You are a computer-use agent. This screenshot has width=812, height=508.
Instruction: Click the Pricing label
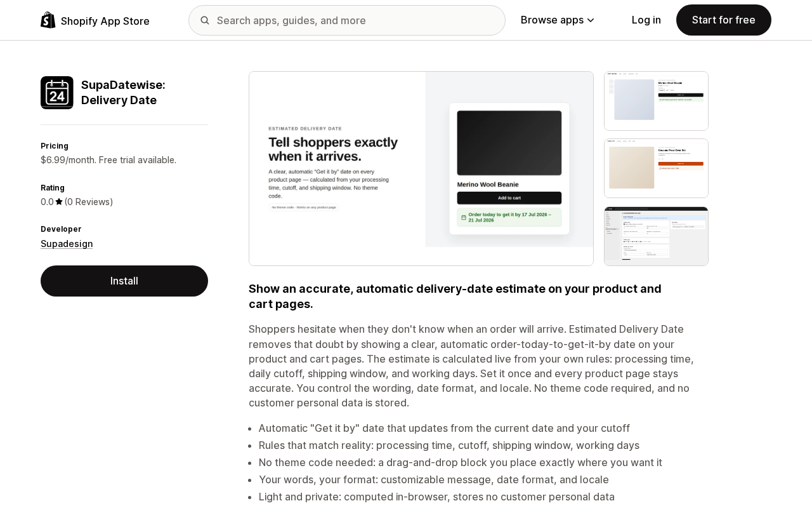[55, 146]
